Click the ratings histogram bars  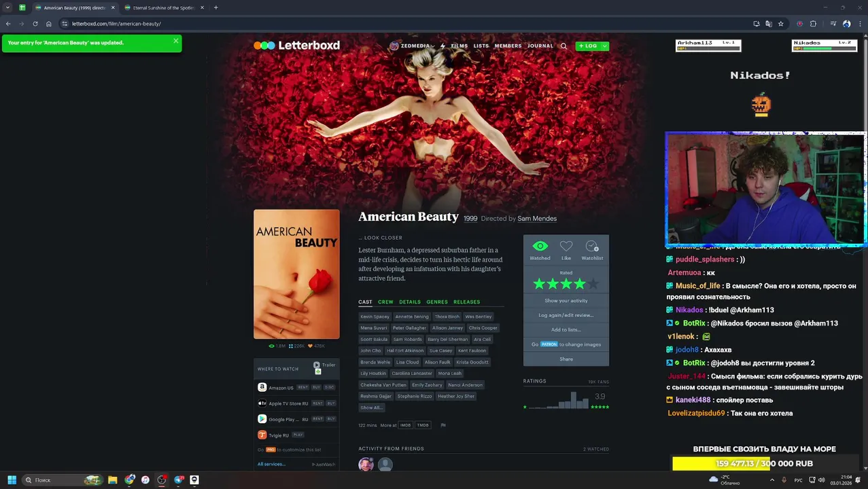[559, 399]
